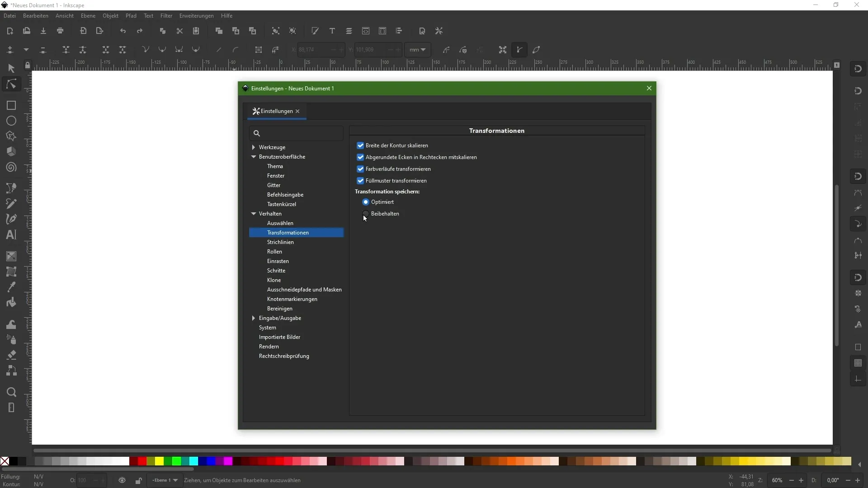Open the insert node dropdown arrow
Viewport: 868px width, 488px height.
pos(26,50)
